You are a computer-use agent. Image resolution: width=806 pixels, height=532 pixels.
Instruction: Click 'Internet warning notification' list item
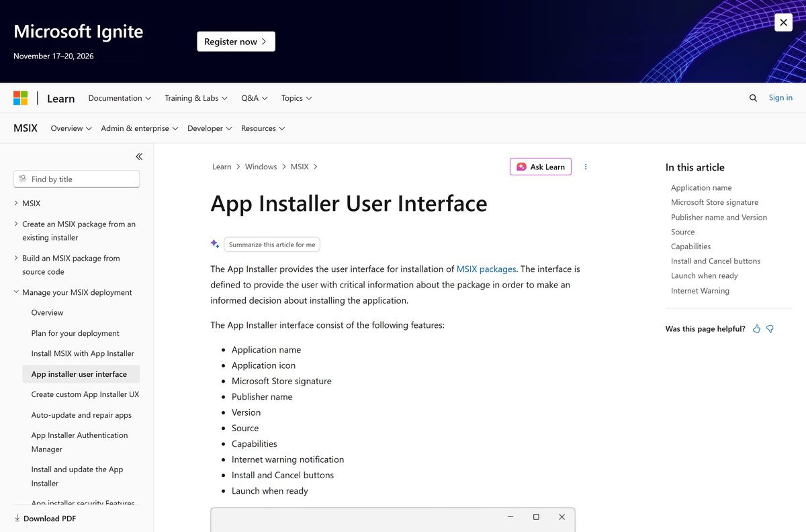click(287, 459)
